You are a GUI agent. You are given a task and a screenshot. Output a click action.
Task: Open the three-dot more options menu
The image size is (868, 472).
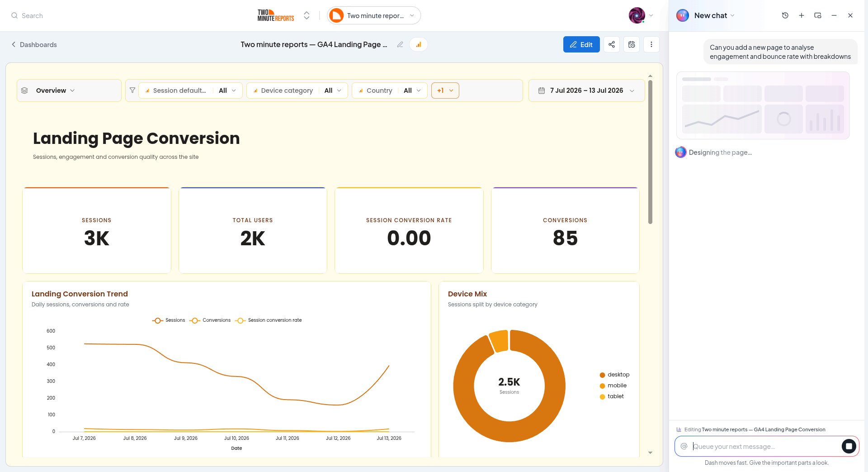(x=651, y=44)
